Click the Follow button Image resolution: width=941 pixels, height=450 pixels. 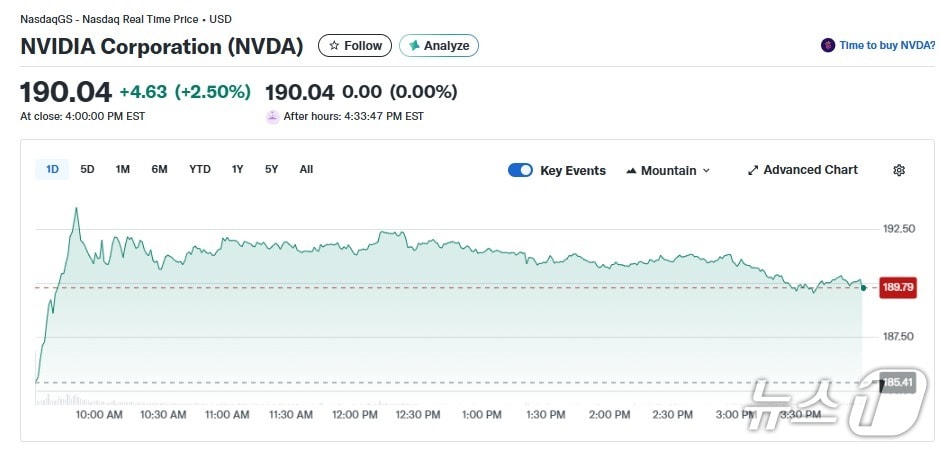[355, 45]
